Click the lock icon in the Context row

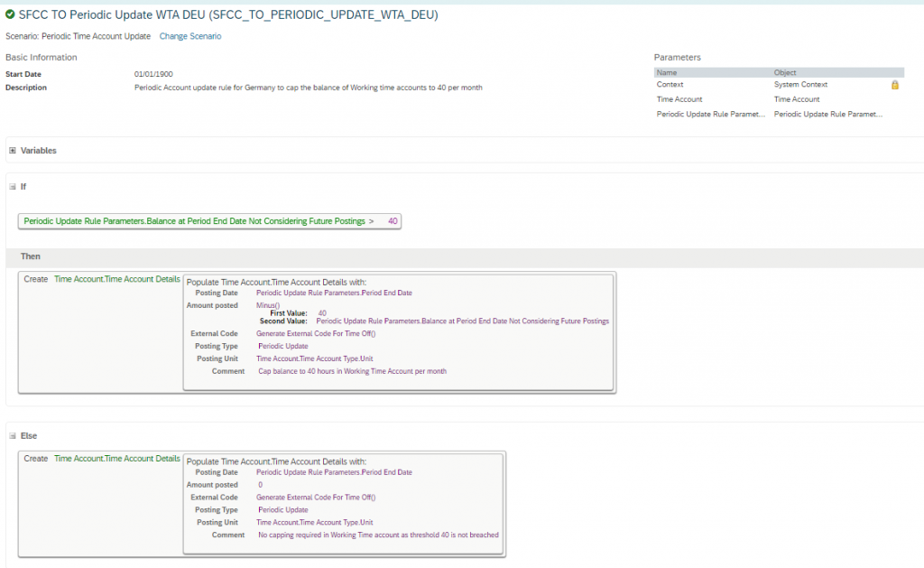(x=894, y=85)
